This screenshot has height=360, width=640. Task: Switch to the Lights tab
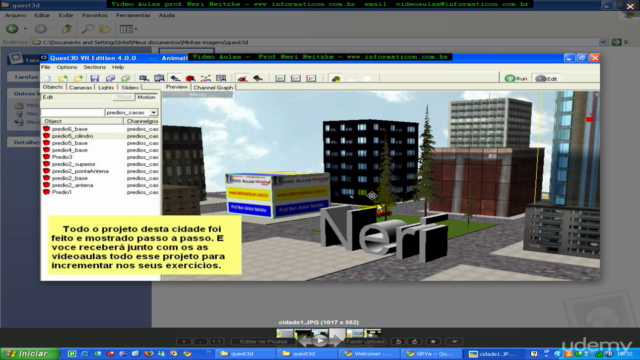click(106, 87)
